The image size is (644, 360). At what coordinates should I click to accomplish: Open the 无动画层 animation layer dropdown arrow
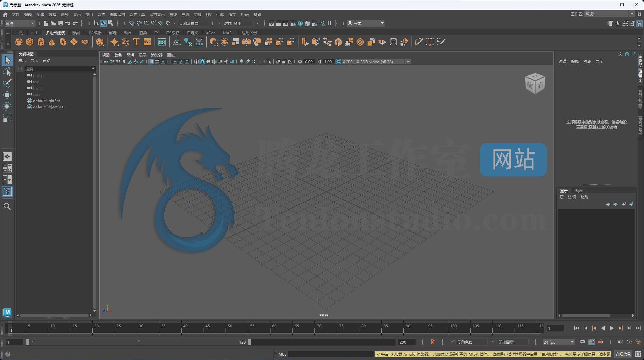[x=493, y=342]
